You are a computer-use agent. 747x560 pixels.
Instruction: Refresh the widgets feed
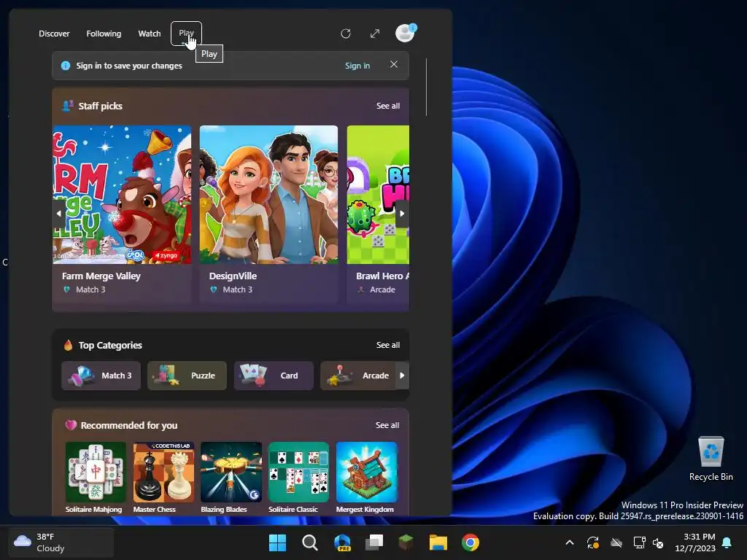[346, 34]
